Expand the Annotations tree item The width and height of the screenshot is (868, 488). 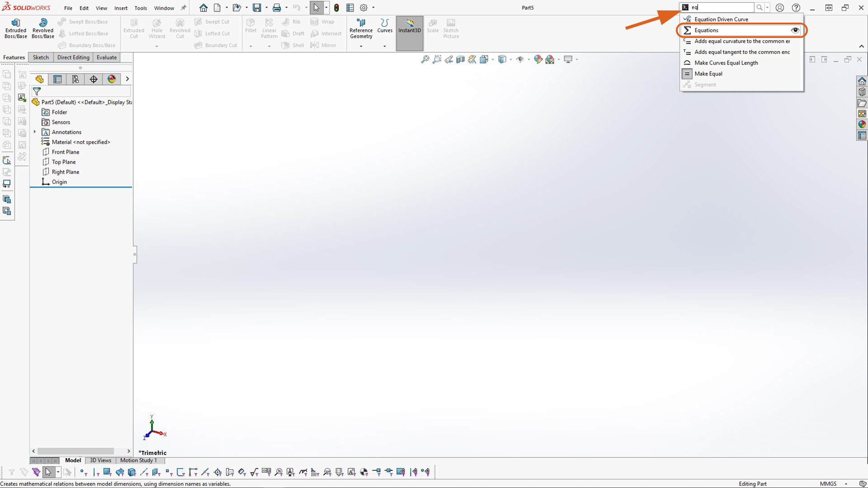(34, 131)
